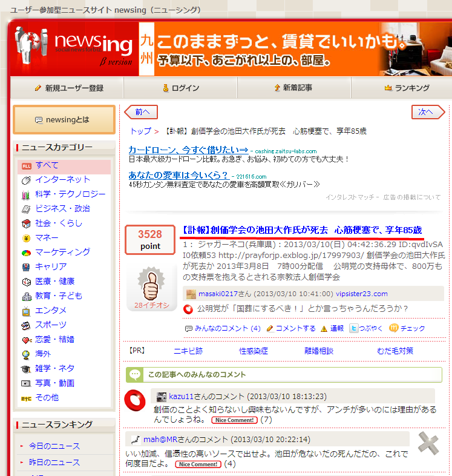
Task: Click the 通報 report link
Action: click(336, 328)
